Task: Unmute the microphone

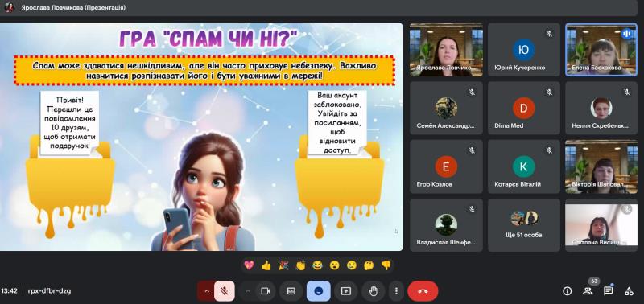Action: (x=225, y=291)
